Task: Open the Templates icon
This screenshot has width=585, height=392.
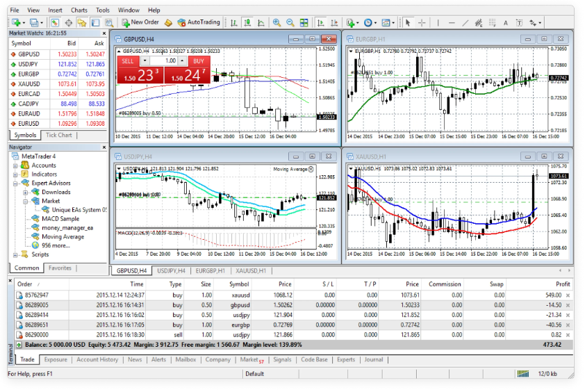Action: coord(386,23)
